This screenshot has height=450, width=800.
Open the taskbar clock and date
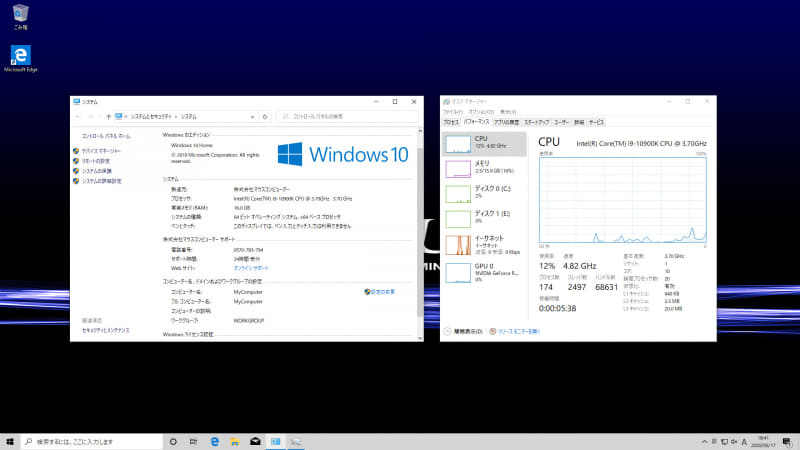pyautogui.click(x=763, y=441)
